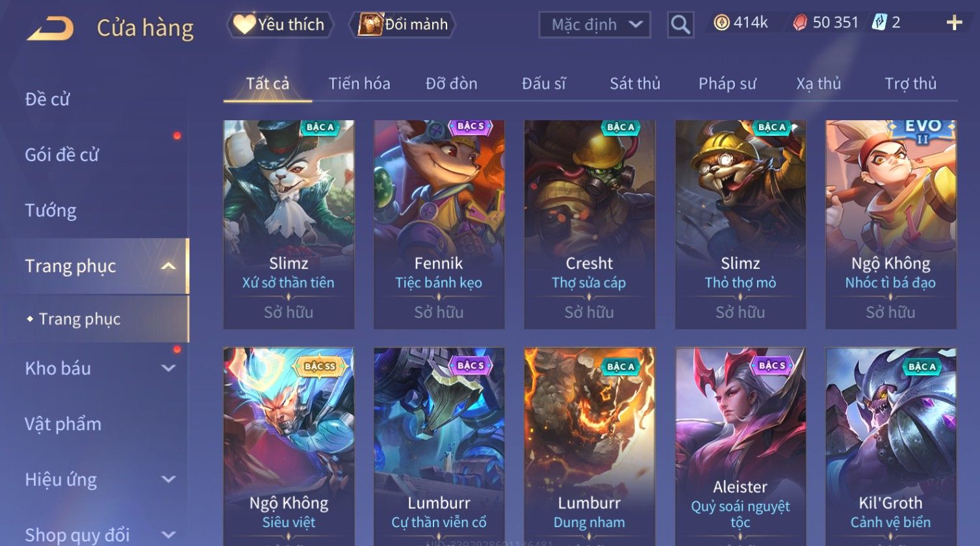Click the blue ticket icon showing 2
The height and width of the screenshot is (546, 980).
tap(880, 23)
